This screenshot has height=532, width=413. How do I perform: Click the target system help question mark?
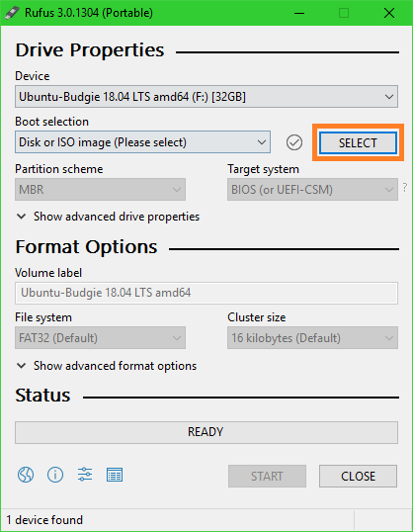(405, 187)
